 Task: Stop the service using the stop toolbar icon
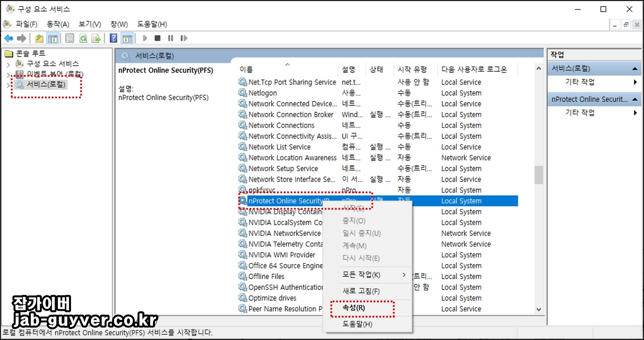(x=157, y=38)
